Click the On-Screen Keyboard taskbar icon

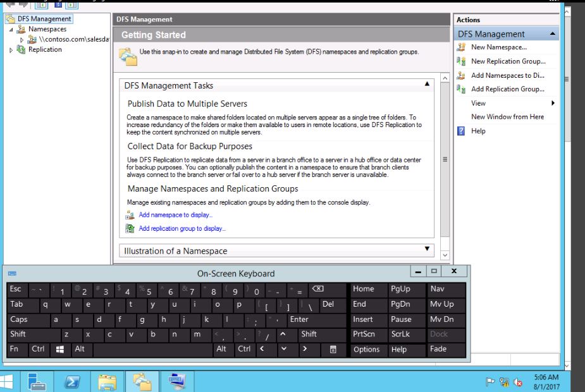tap(177, 381)
